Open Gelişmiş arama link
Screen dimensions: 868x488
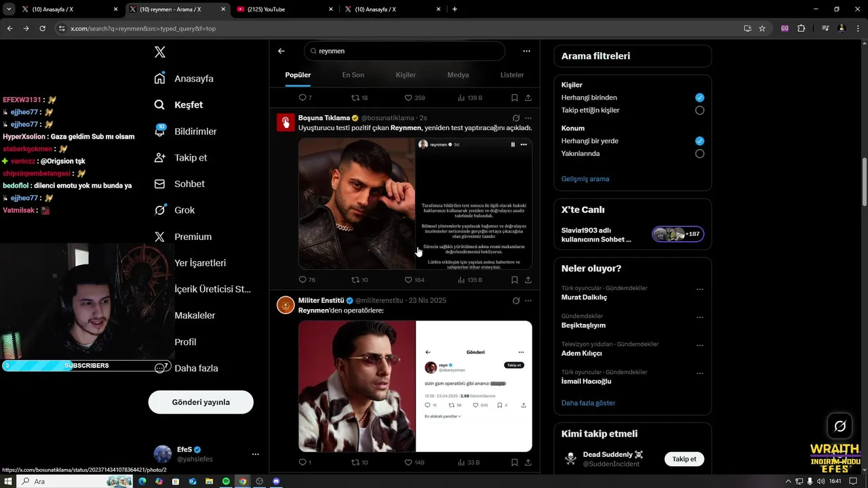coord(585,179)
